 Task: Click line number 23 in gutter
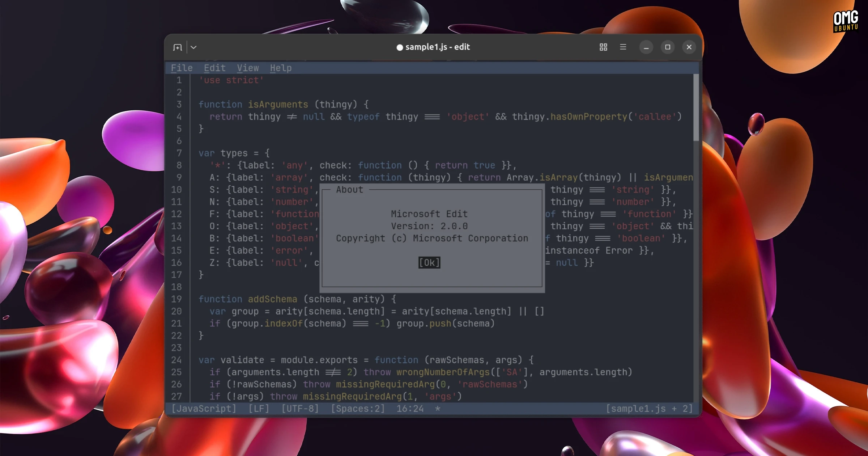(x=176, y=348)
